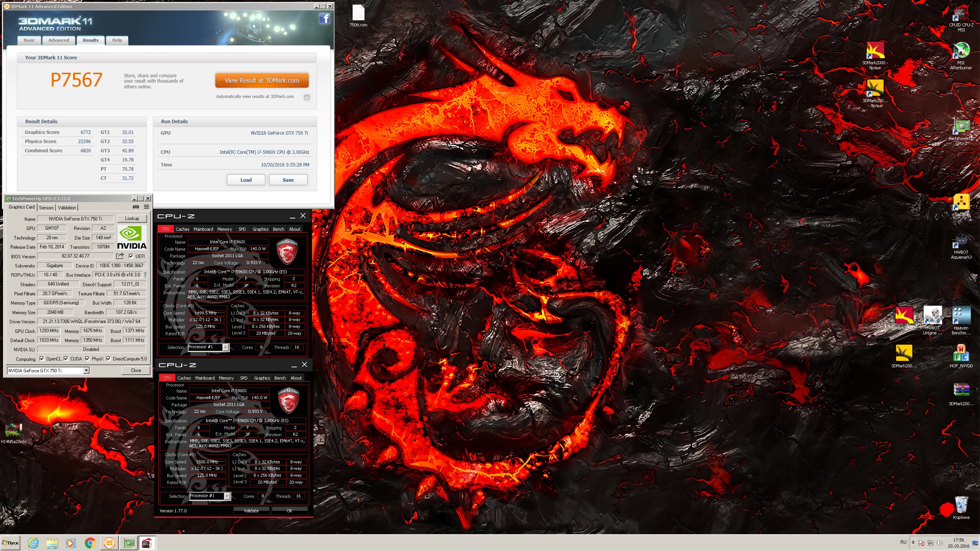Viewport: 980px width, 551px height.
Task: Click the Facebook icon in 3DMark 11
Action: tap(324, 18)
